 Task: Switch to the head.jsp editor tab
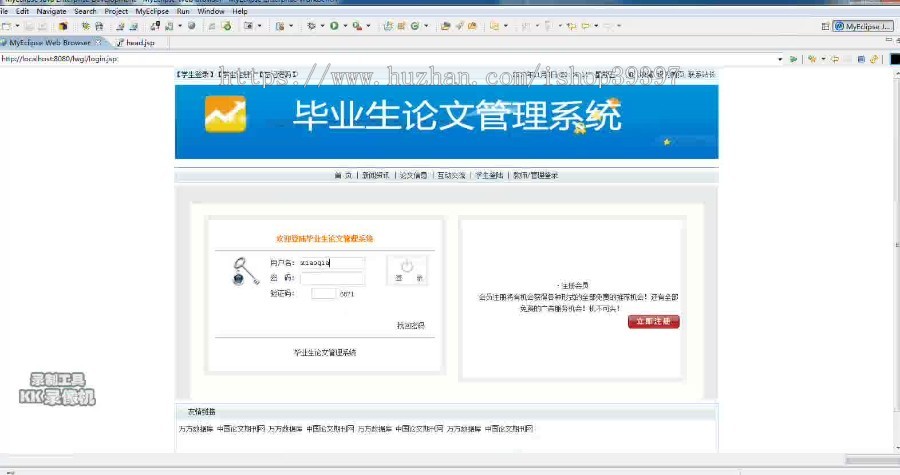coord(135,42)
